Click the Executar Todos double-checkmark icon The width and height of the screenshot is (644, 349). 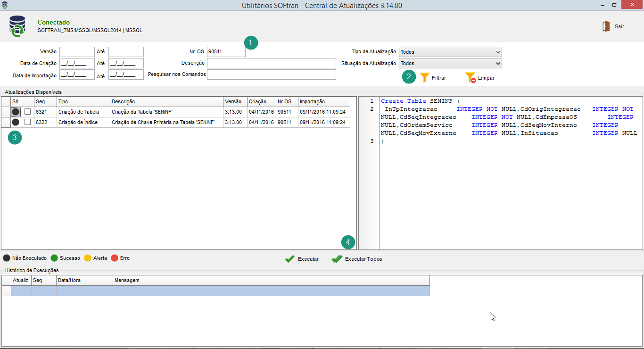[337, 259]
